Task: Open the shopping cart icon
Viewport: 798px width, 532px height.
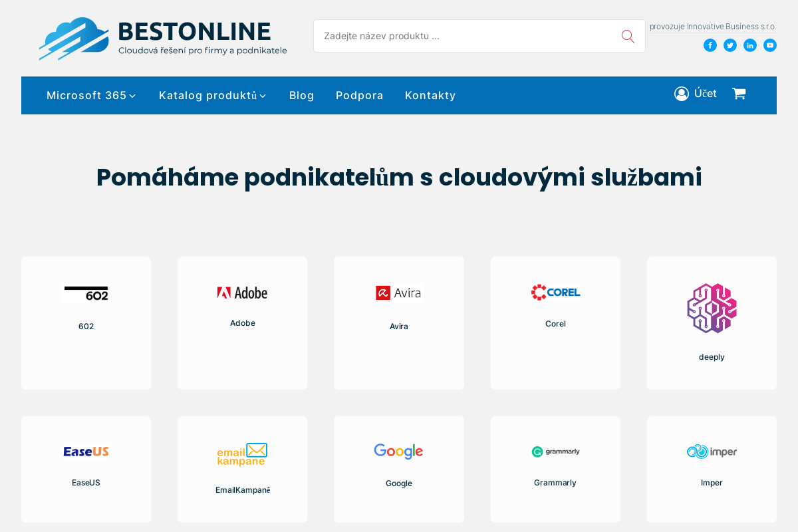Action: pyautogui.click(x=739, y=94)
